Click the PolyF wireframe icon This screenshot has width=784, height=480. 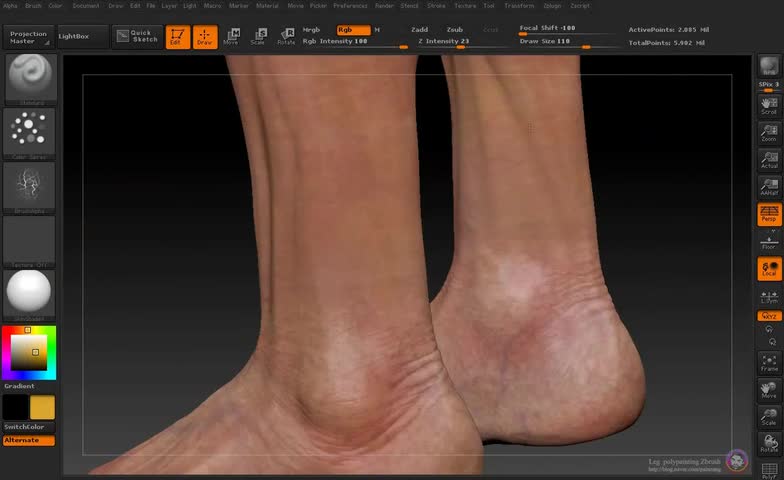[769, 470]
